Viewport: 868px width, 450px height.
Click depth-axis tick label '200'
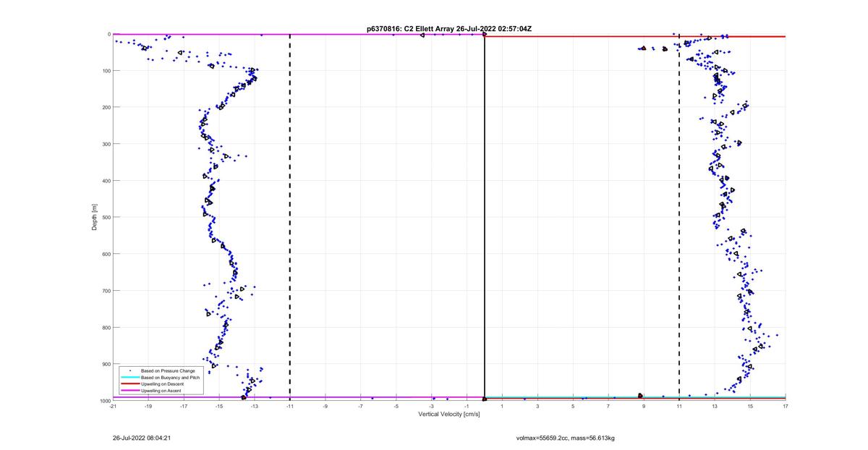tap(106, 107)
